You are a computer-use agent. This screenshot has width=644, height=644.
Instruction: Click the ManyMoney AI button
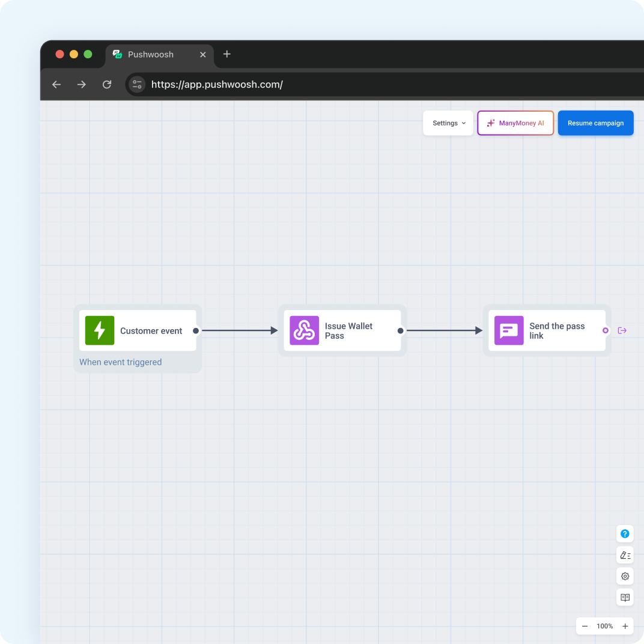pyautogui.click(x=515, y=123)
